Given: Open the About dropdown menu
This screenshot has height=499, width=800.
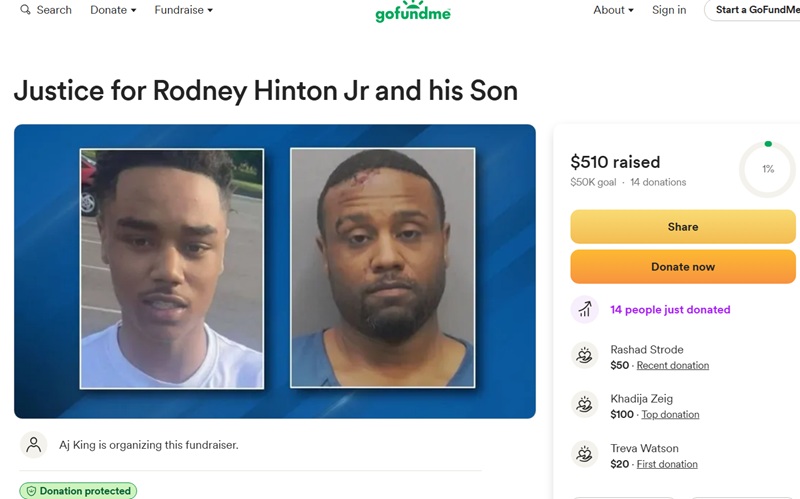Looking at the screenshot, I should click(x=613, y=10).
